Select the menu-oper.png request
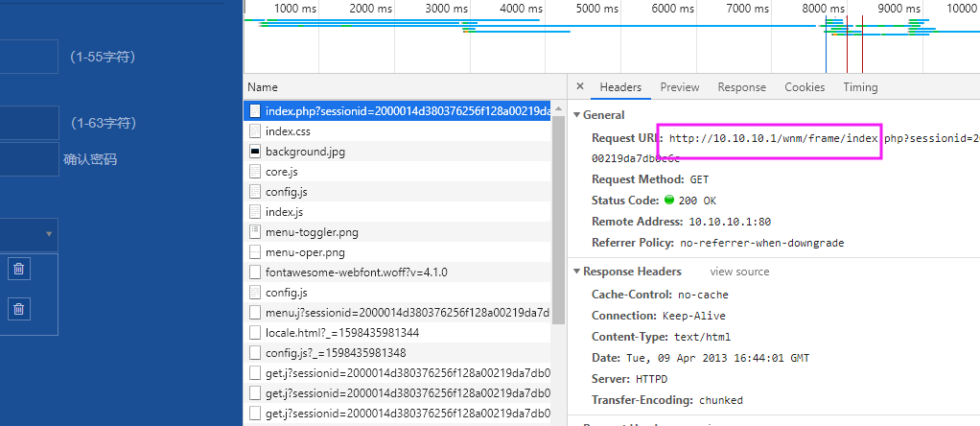 tap(397, 252)
